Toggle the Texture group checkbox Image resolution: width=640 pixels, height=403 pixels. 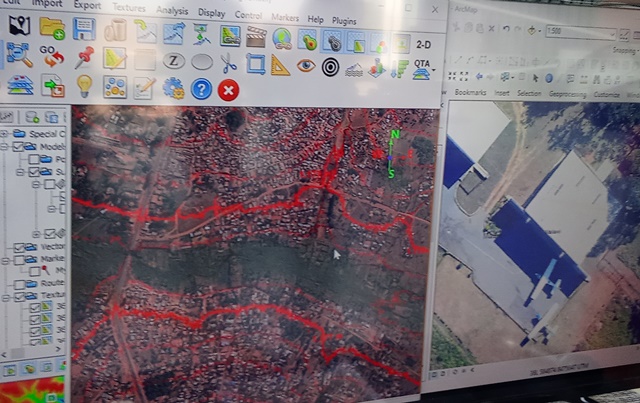coord(19,296)
